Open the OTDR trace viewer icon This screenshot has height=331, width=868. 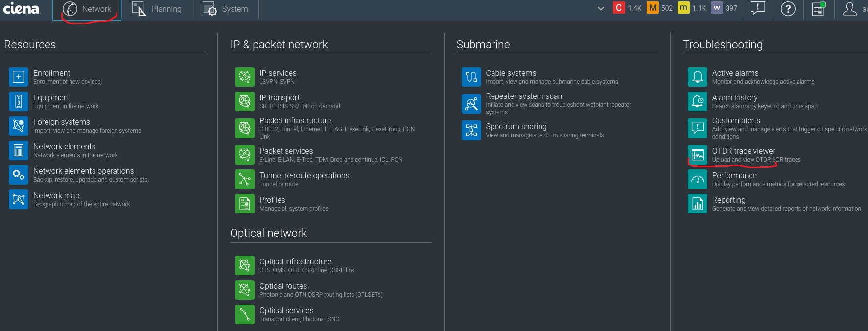pyautogui.click(x=697, y=155)
